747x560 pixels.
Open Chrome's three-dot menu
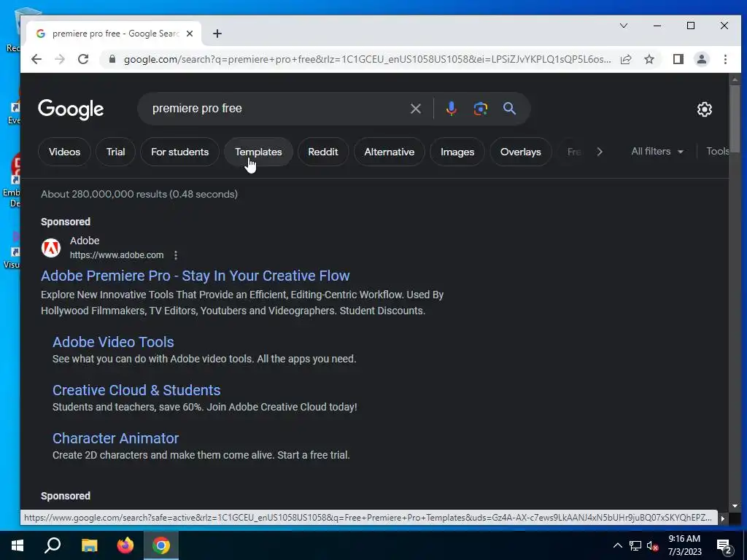coord(725,59)
